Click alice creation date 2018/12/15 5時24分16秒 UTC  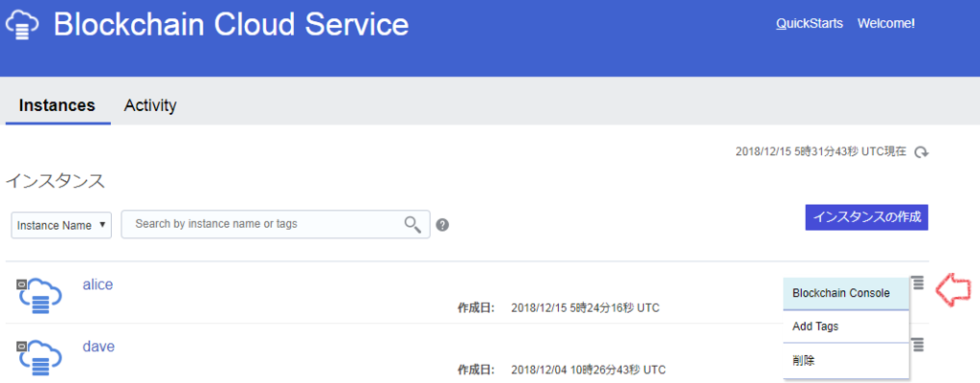[x=585, y=308]
